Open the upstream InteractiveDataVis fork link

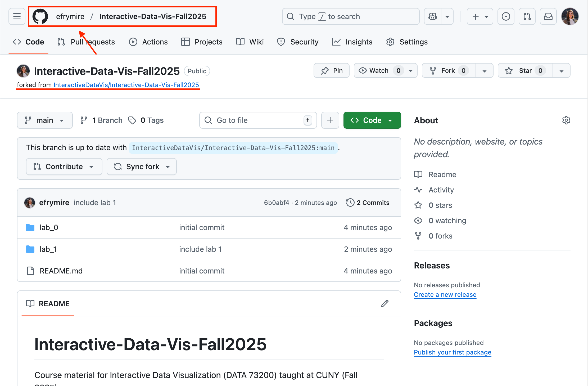point(126,85)
